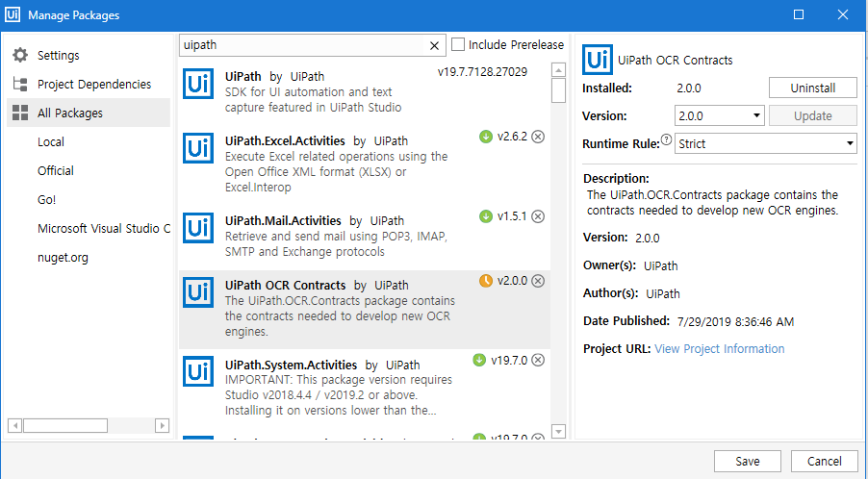Click the Update button
The height and width of the screenshot is (479, 868).
pos(812,115)
